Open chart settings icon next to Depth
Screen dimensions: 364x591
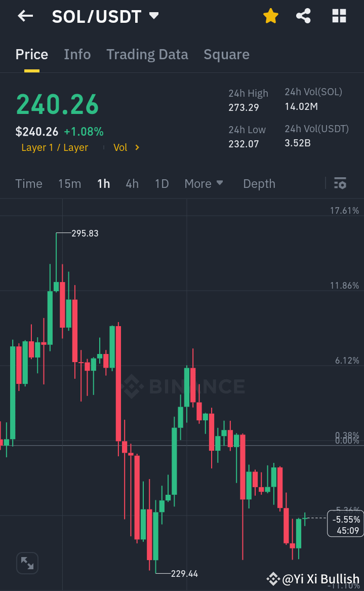point(340,183)
